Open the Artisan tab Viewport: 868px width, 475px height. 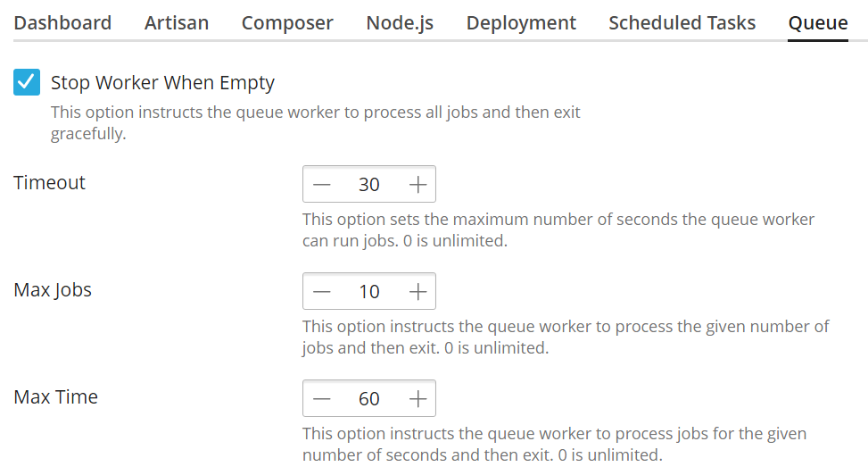(177, 23)
